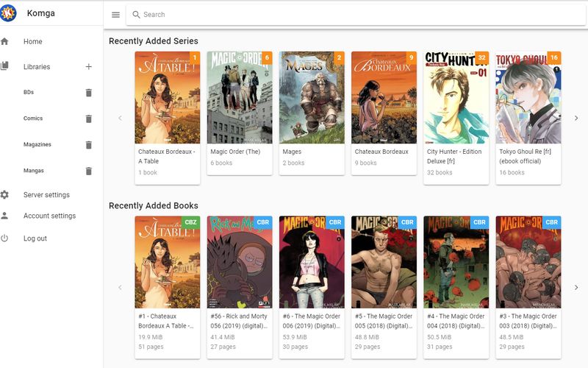Open the BDs library

click(x=29, y=92)
